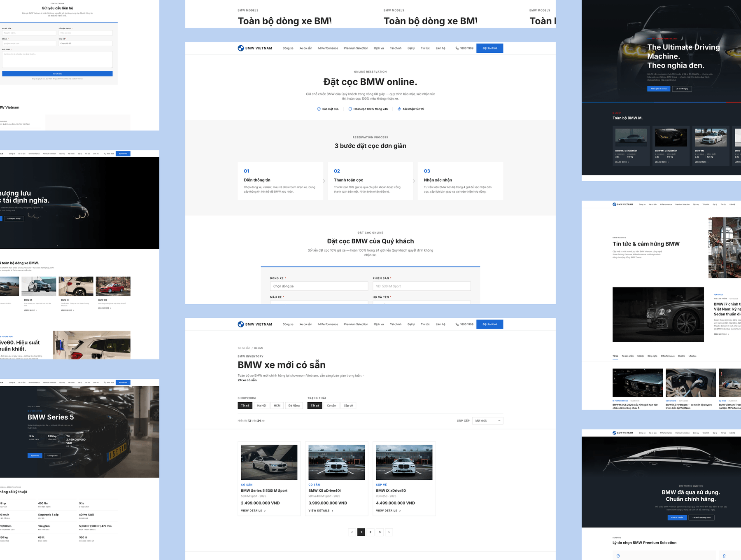Image resolution: width=741 pixels, height=560 pixels.
Task: Click View Details for BMW Series 5 530i M Sport
Action: 253,511
